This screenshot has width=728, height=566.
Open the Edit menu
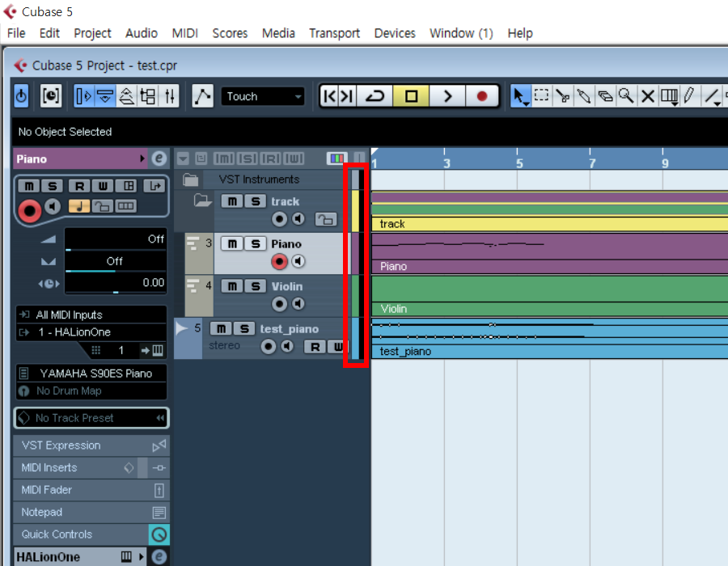(x=49, y=33)
